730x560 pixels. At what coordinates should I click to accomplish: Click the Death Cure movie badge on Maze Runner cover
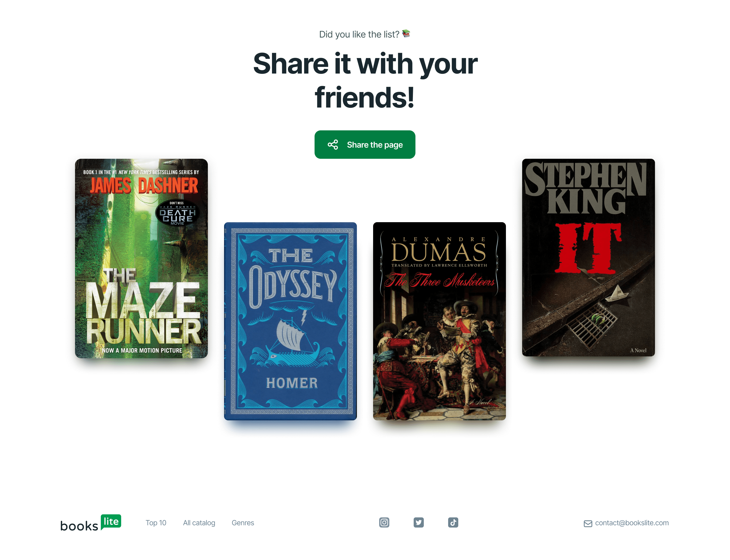pyautogui.click(x=177, y=213)
